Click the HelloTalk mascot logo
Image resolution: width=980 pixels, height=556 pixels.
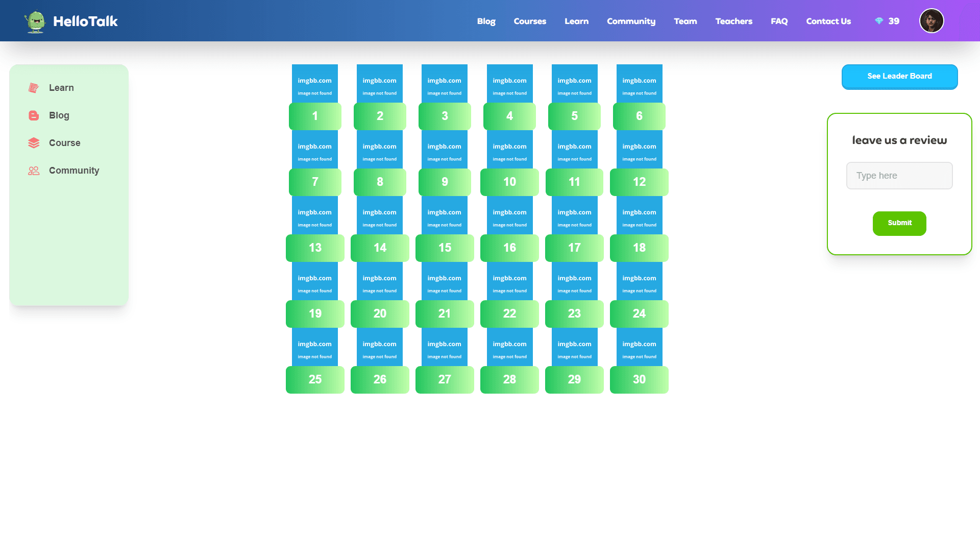(34, 20)
